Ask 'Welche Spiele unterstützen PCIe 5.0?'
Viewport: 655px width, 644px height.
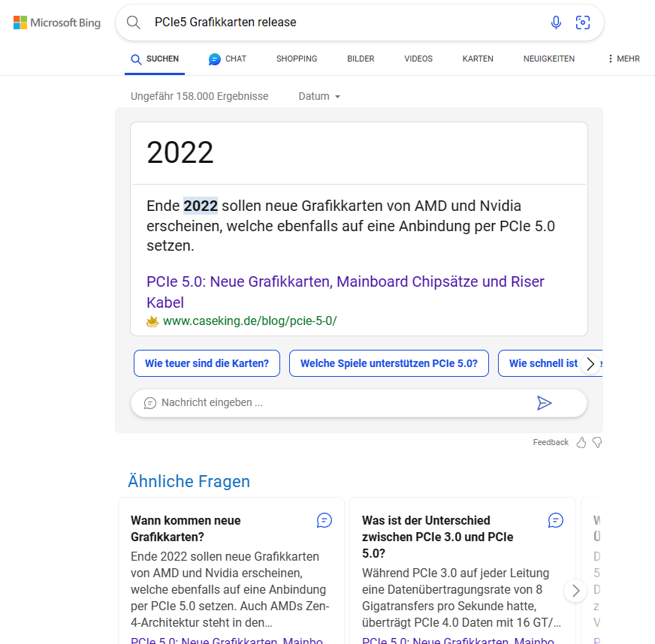pyautogui.click(x=389, y=363)
